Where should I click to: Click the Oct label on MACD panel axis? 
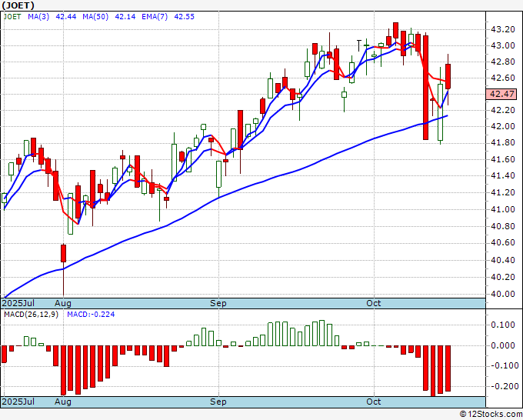(373, 402)
